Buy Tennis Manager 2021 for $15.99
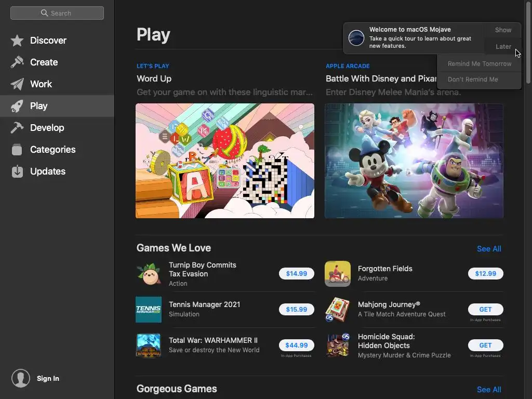 click(x=297, y=310)
